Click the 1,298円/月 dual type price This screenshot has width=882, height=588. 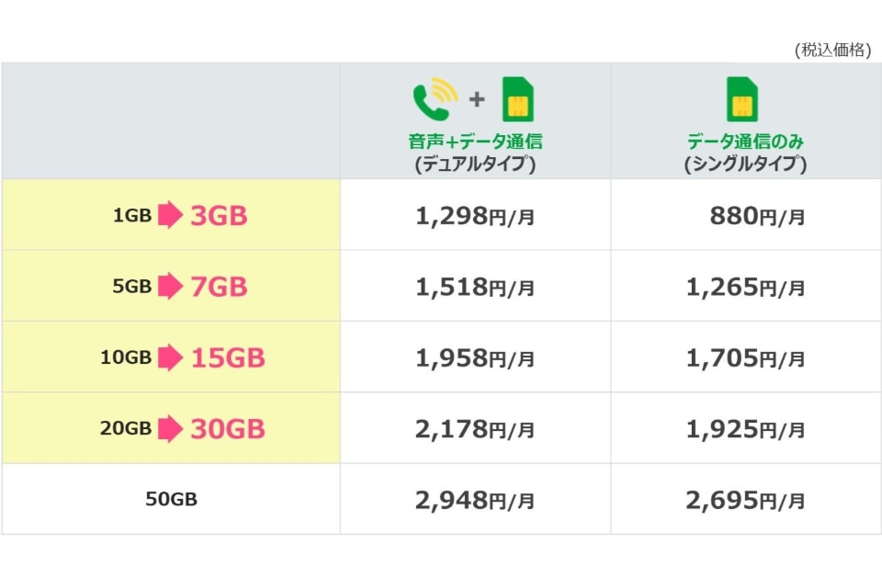[475, 217]
